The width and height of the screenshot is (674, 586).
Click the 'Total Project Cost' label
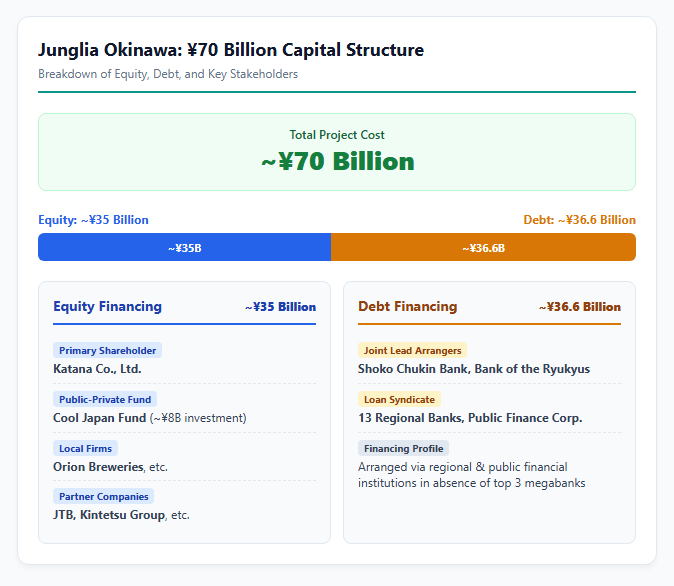337,135
